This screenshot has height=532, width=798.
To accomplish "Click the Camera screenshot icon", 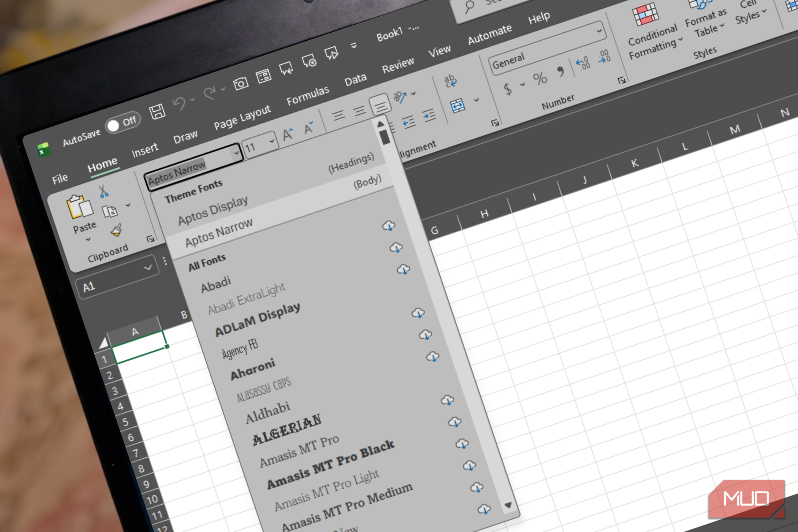I will [241, 83].
